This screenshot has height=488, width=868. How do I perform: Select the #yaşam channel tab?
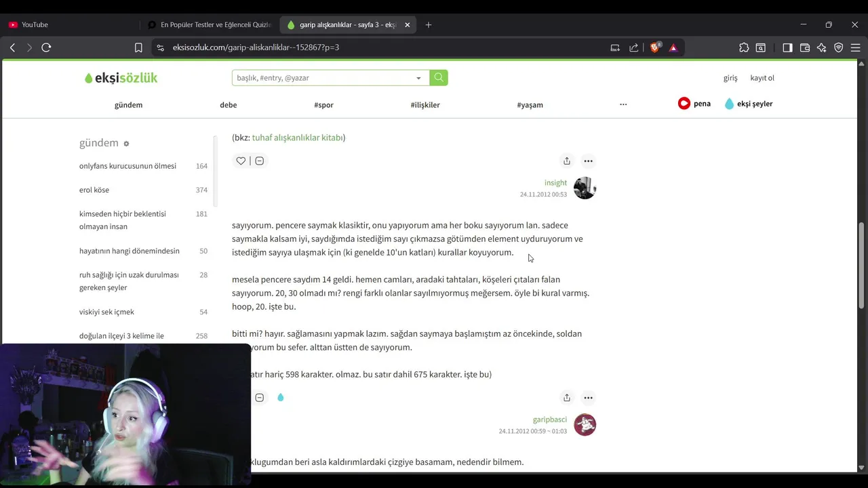(x=530, y=105)
